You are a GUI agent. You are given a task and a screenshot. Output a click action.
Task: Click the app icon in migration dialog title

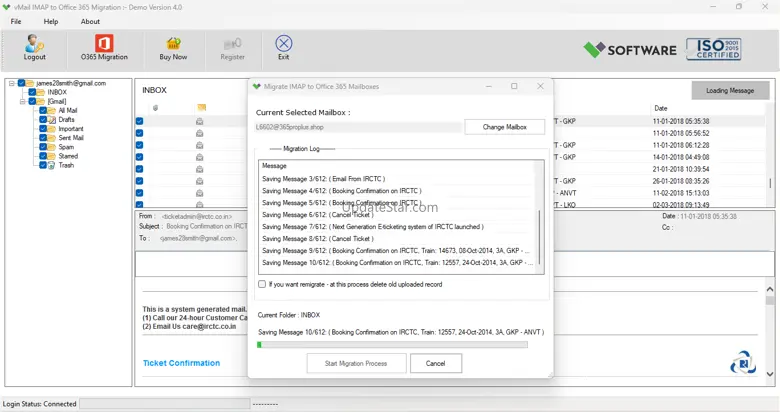pos(257,86)
